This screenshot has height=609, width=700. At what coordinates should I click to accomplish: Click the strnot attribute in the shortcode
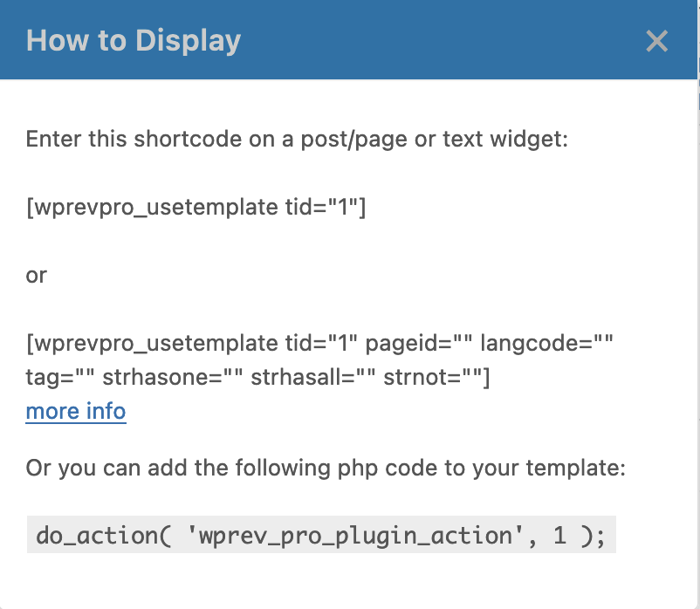[x=432, y=378]
